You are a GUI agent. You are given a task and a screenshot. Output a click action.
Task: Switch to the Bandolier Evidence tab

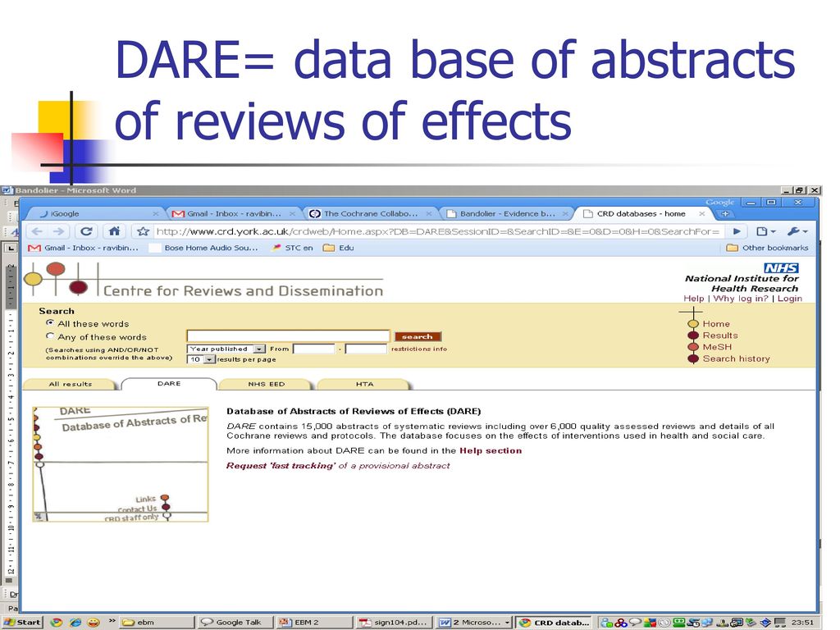(506, 214)
